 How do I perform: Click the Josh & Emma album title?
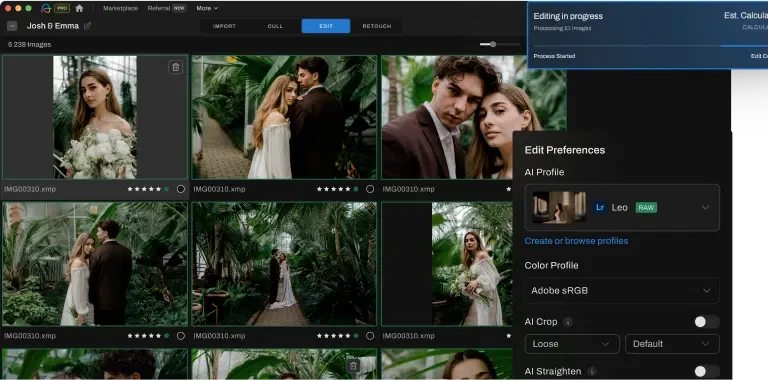click(x=53, y=26)
